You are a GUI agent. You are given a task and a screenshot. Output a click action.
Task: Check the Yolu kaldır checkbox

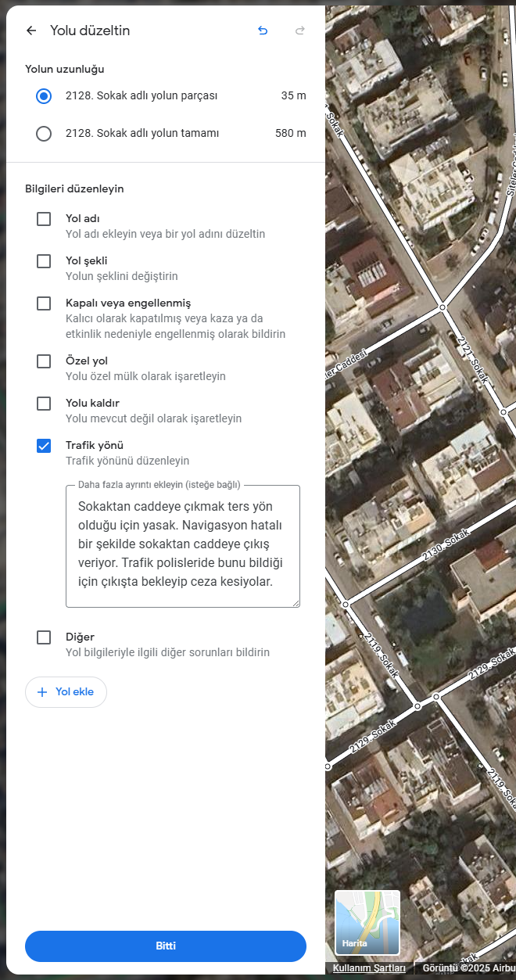[x=44, y=404]
